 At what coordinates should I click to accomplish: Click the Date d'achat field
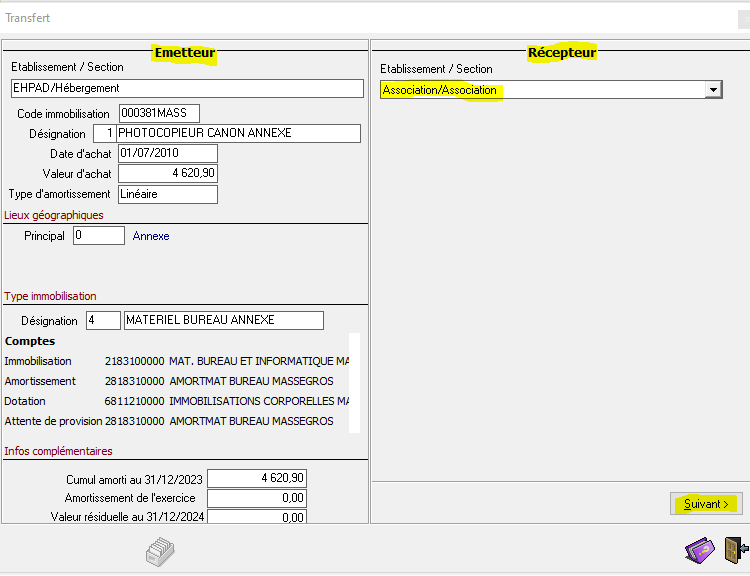pyautogui.click(x=167, y=153)
